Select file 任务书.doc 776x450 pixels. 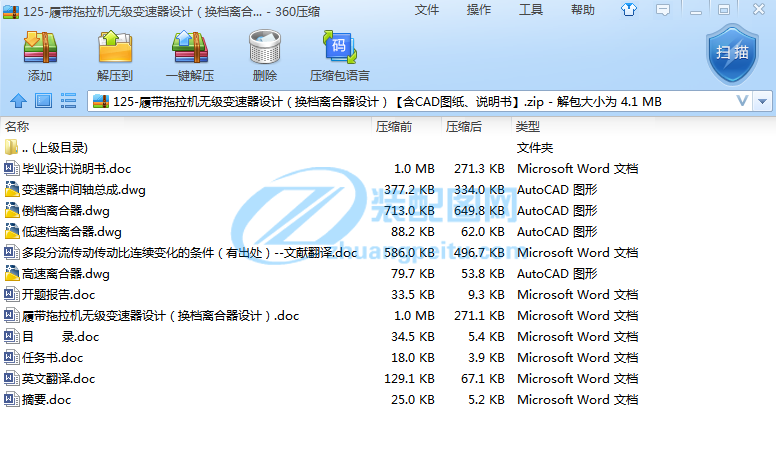52,357
